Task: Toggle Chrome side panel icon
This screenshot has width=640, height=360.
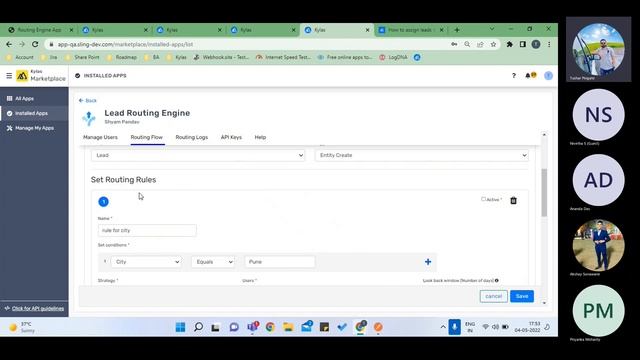Action: 522,44
